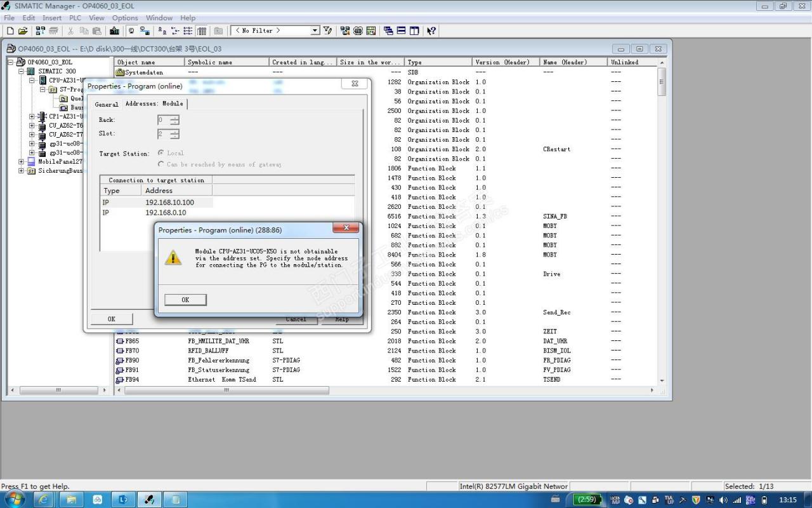Select the Systemdaten folder icon

coord(120,72)
